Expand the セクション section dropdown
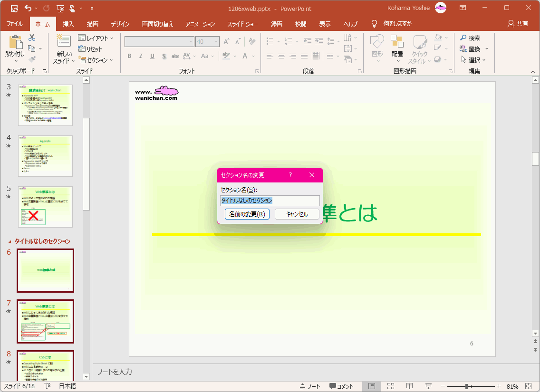This screenshot has height=392, width=540. click(96, 60)
